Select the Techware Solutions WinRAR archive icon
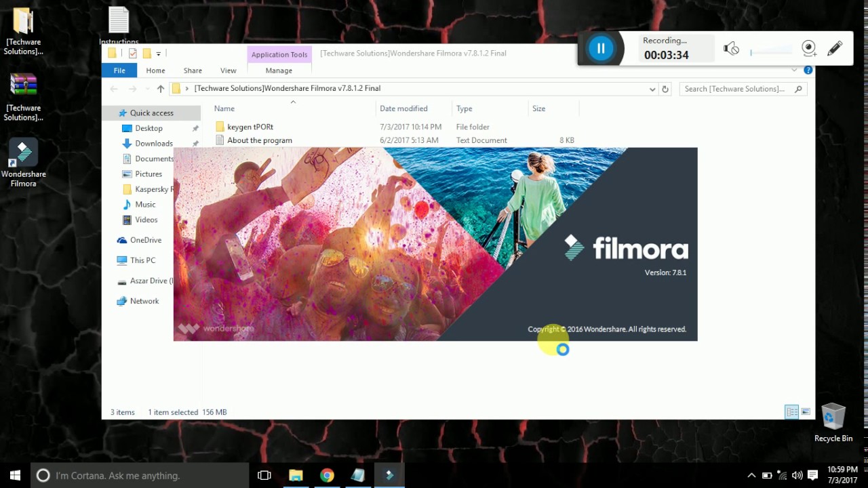The height and width of the screenshot is (488, 868). pyautogui.click(x=23, y=97)
